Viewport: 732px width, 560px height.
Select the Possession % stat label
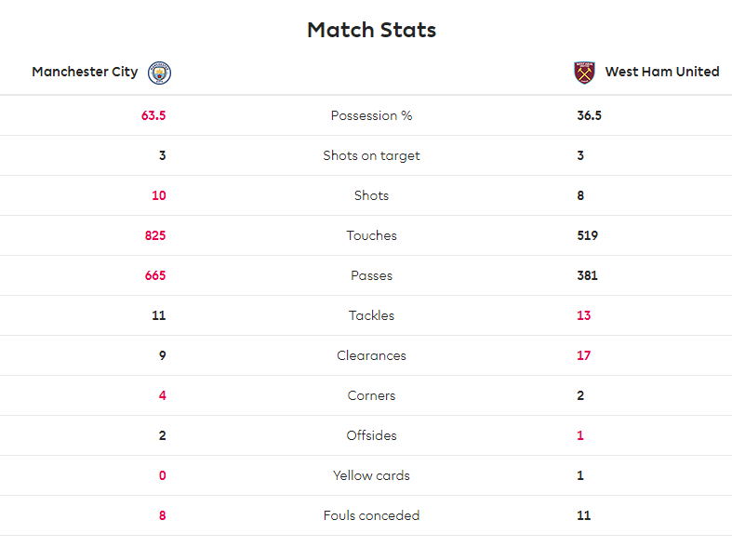(x=372, y=115)
